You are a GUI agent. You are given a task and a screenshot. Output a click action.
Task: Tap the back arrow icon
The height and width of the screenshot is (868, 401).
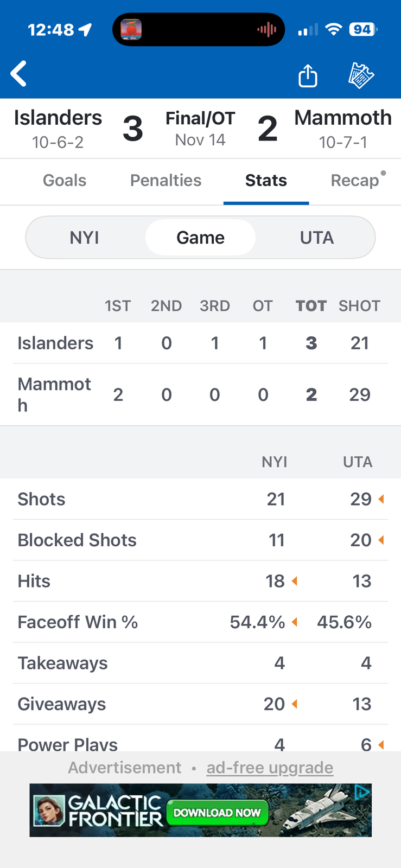pyautogui.click(x=19, y=74)
